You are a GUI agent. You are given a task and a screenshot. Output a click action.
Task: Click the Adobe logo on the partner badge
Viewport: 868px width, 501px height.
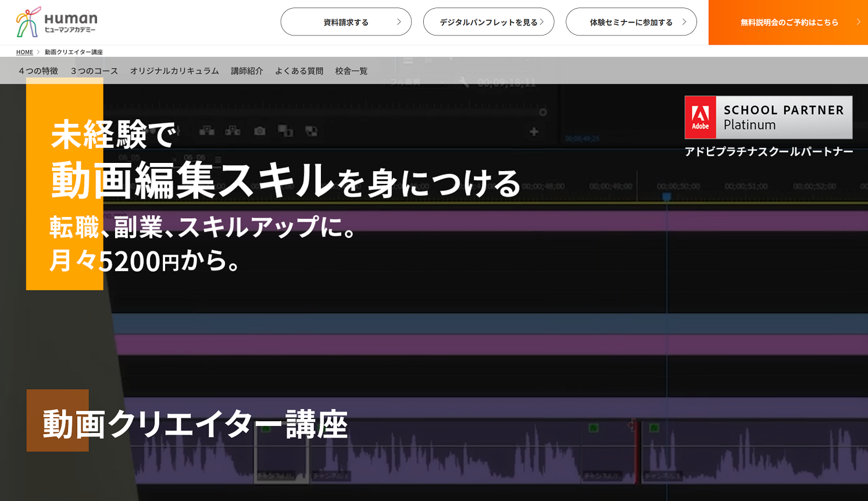tap(701, 117)
